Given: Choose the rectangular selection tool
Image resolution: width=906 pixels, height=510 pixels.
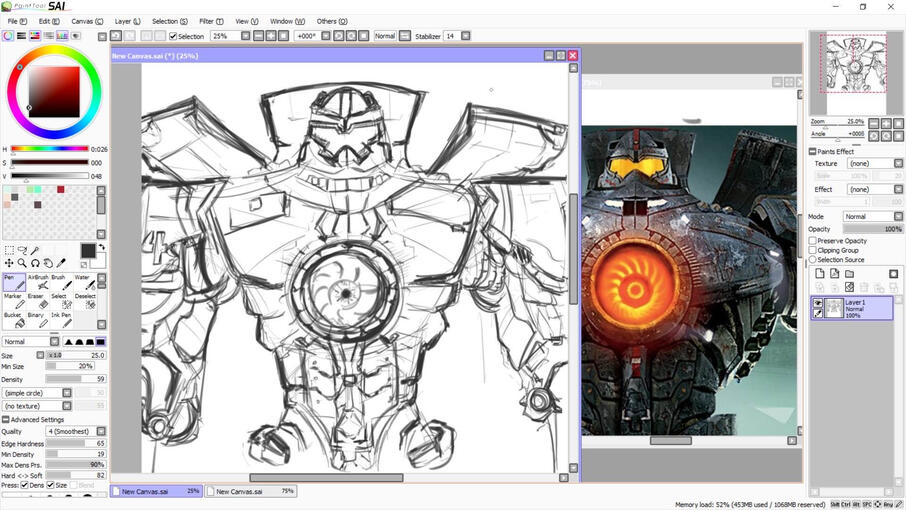Looking at the screenshot, I should 9,250.
